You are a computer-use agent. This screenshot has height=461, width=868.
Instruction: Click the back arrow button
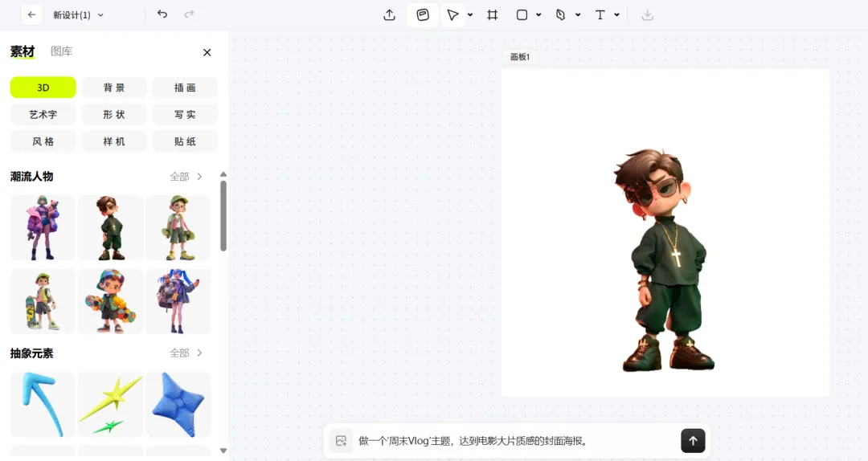click(x=31, y=15)
